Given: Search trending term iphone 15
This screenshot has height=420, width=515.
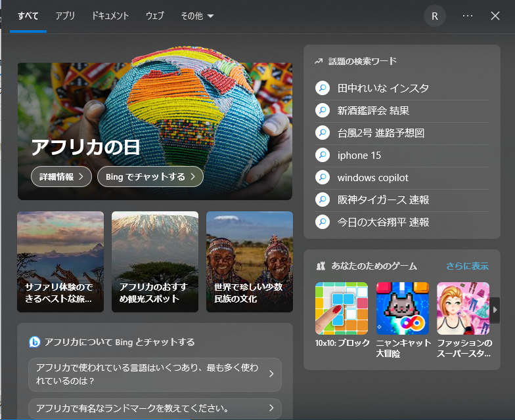Looking at the screenshot, I should (359, 155).
